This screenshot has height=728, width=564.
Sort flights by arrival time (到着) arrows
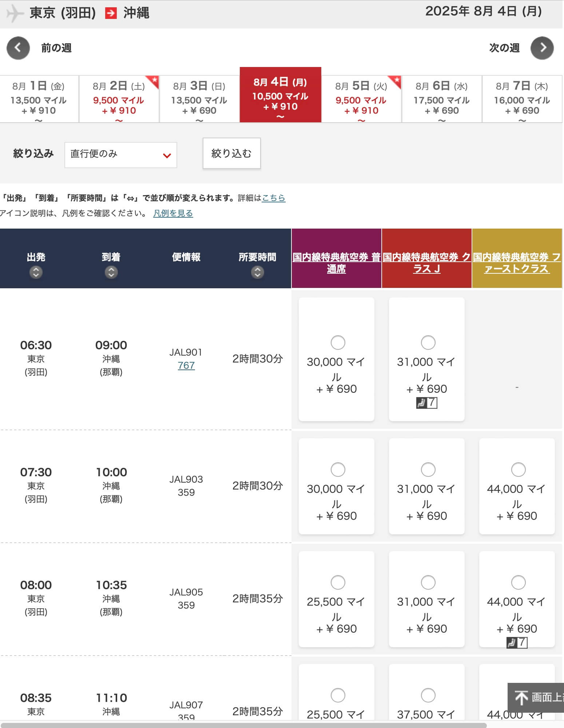111,272
